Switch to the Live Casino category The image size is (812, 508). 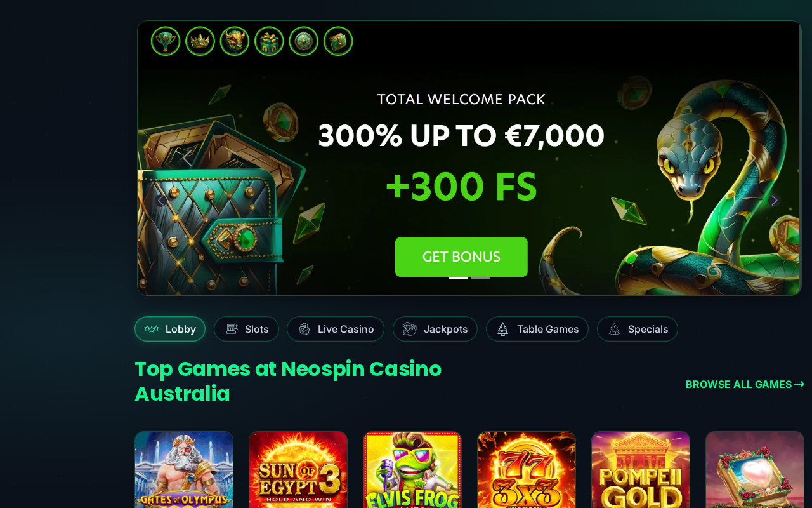pyautogui.click(x=336, y=329)
